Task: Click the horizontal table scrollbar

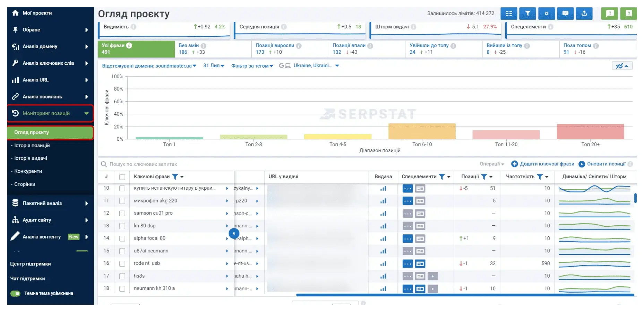Action: tap(465, 295)
